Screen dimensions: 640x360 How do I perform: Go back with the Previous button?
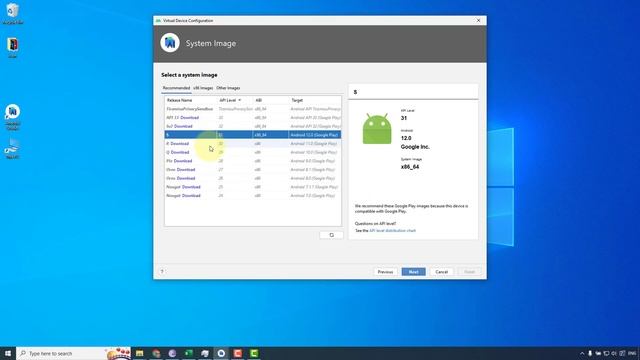point(385,272)
